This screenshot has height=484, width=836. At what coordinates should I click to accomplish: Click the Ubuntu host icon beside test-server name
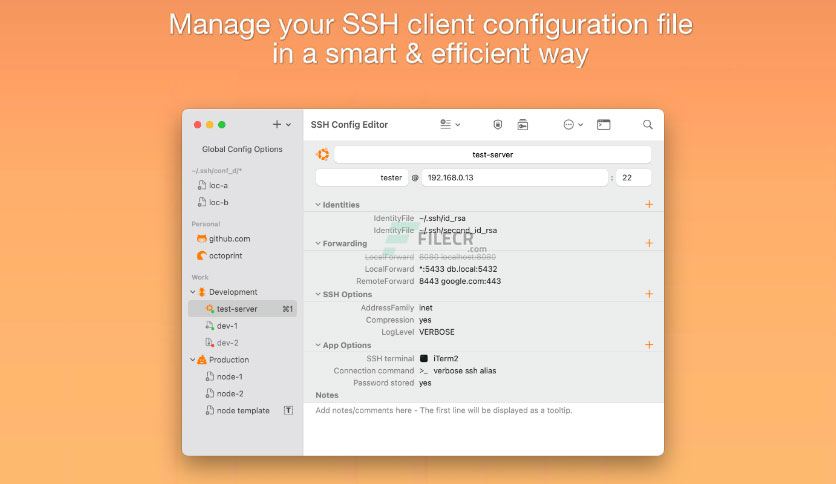[x=323, y=155]
